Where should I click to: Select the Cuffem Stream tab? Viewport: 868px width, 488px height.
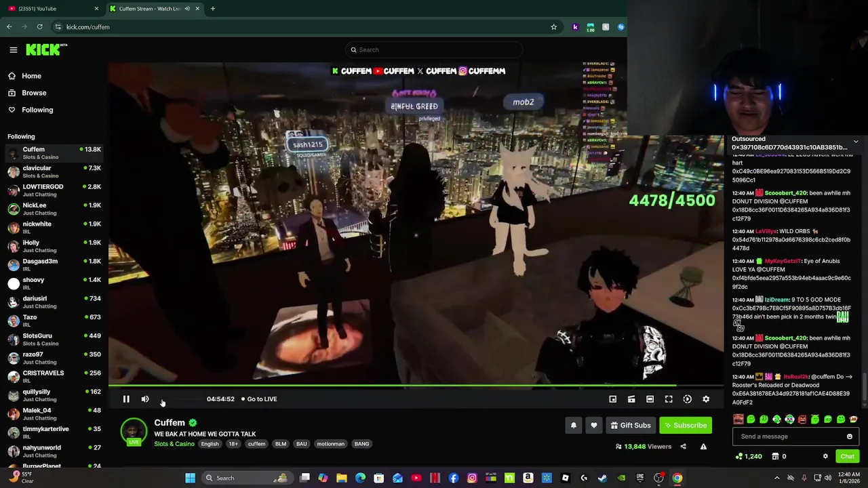pyautogui.click(x=155, y=9)
